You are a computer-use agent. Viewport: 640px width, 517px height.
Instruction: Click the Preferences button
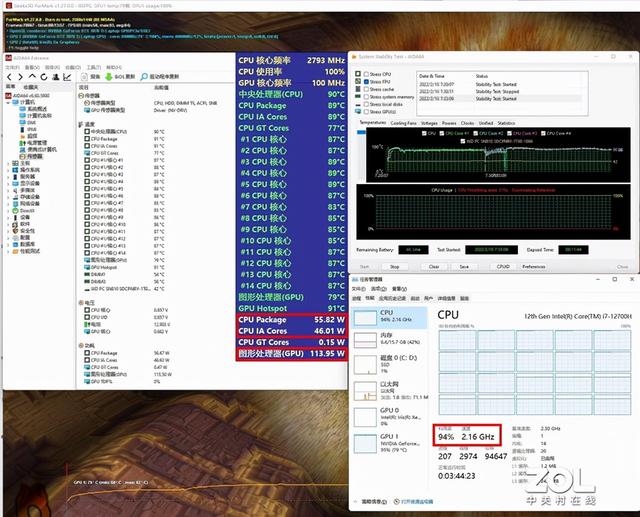tap(533, 267)
